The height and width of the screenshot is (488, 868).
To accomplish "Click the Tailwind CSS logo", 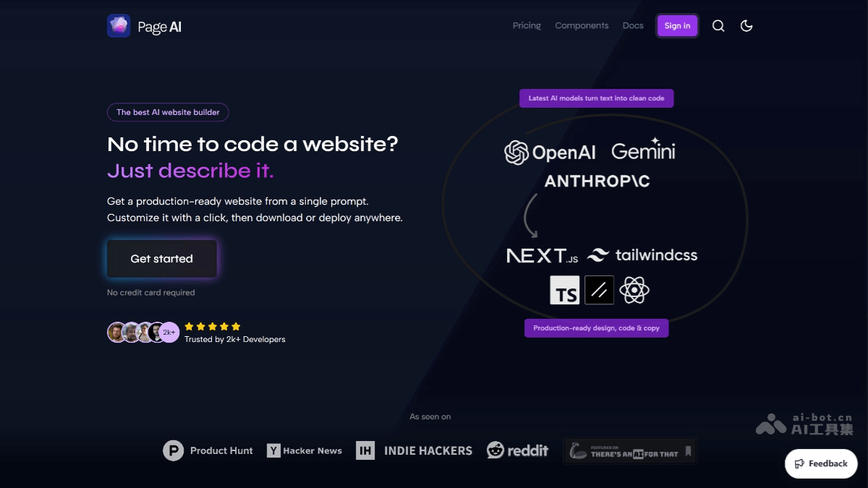I will click(x=642, y=254).
